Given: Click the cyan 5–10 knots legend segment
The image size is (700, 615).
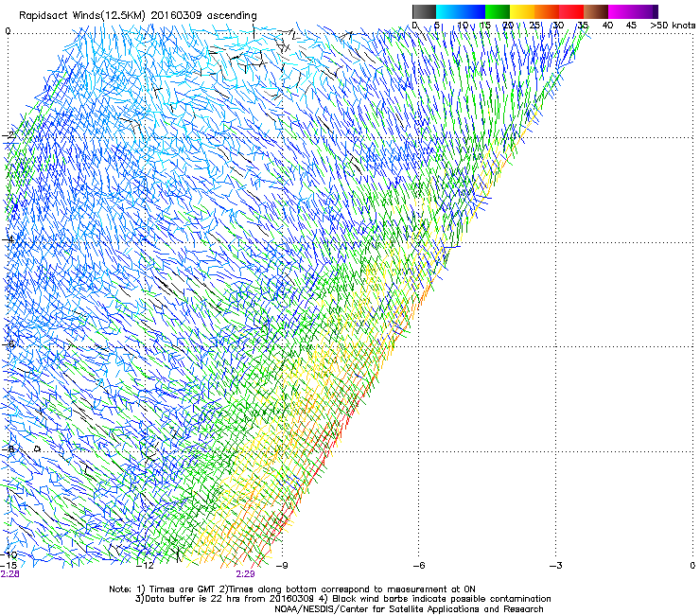Looking at the screenshot, I should tap(448, 11).
